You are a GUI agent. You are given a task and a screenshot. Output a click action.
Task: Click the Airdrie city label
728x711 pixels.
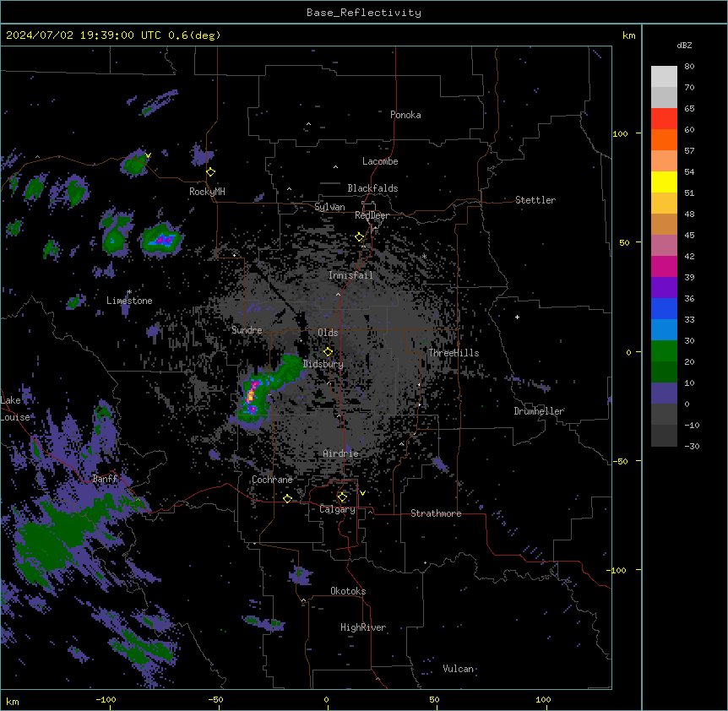tap(341, 453)
